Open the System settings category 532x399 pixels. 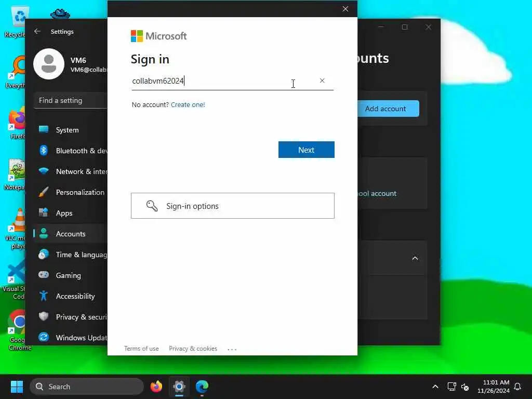(71, 129)
